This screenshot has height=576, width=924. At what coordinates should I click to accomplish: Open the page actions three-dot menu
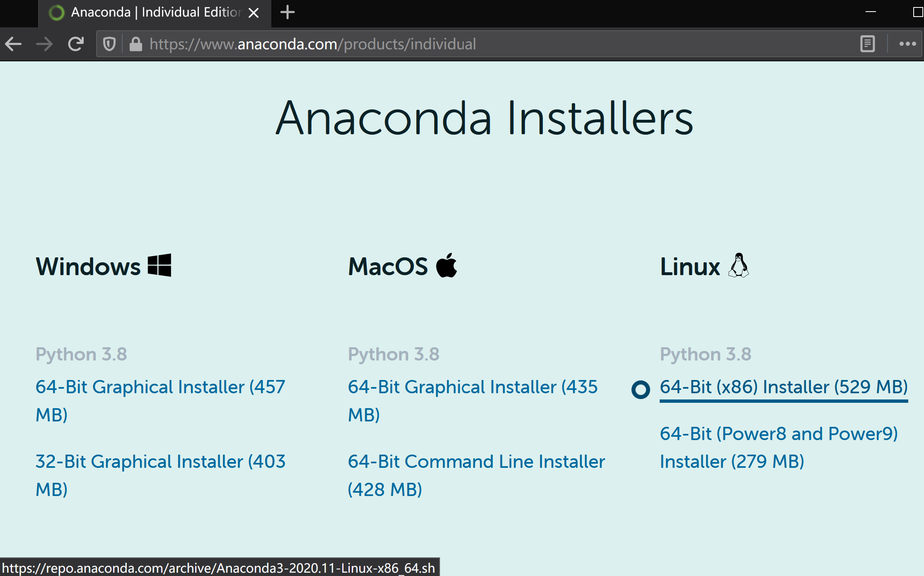pyautogui.click(x=907, y=44)
